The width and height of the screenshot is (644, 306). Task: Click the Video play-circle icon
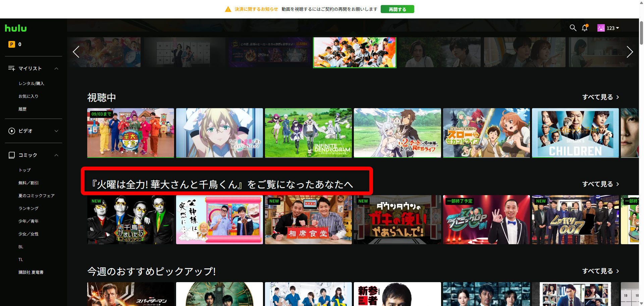[12, 131]
